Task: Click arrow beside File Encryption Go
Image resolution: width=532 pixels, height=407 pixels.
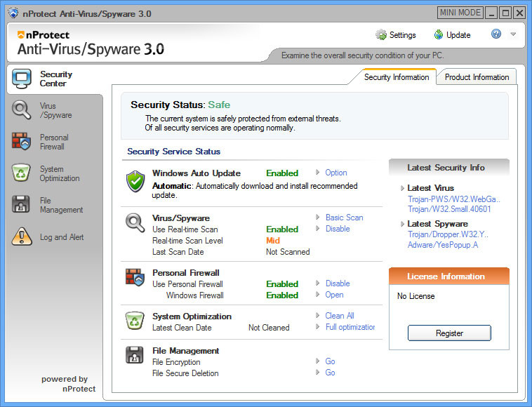Action: (317, 361)
